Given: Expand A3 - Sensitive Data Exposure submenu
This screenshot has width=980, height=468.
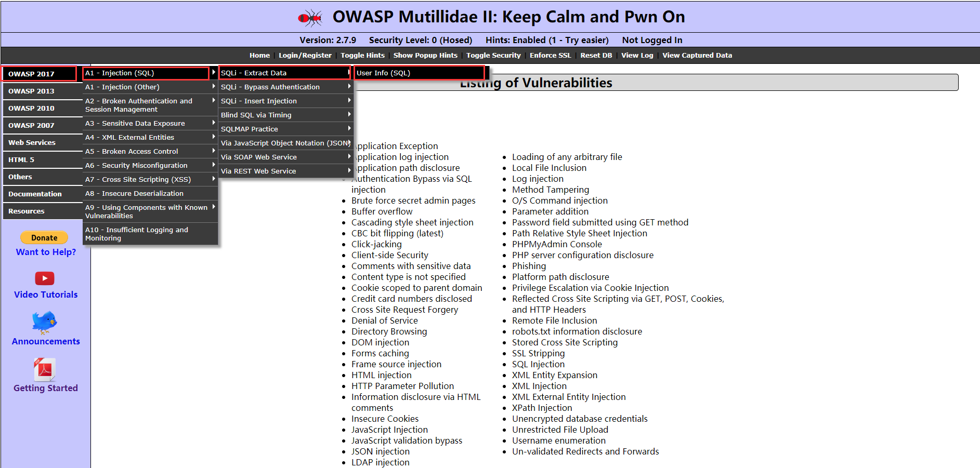Looking at the screenshot, I should 150,123.
